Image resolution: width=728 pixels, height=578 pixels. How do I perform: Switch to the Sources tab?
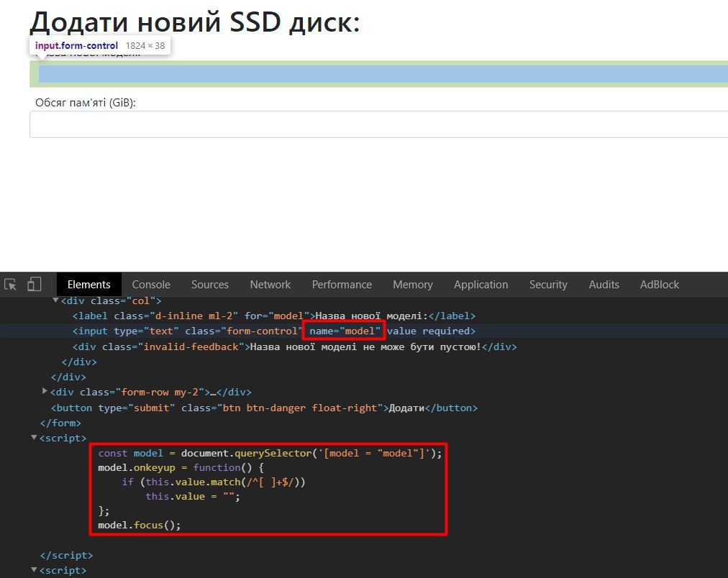[x=210, y=285]
